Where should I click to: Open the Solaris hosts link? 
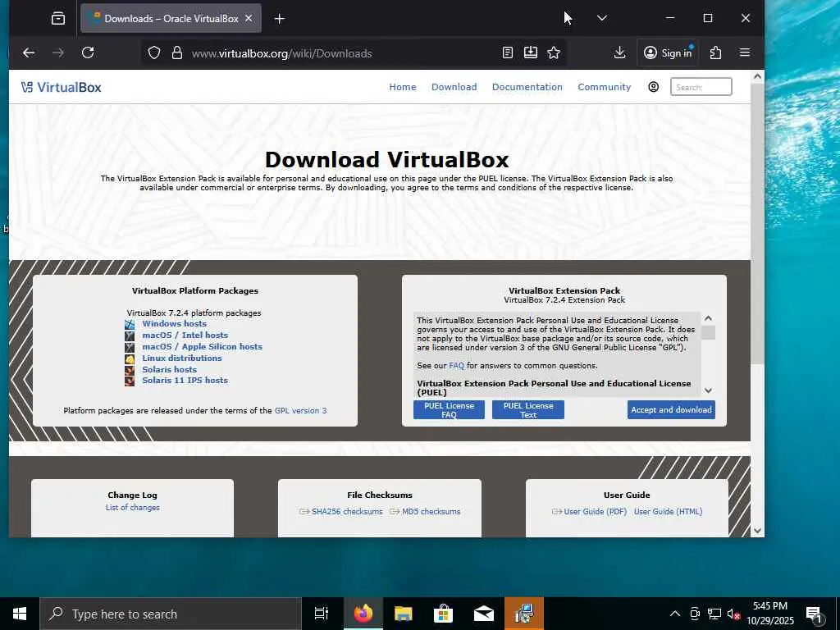pyautogui.click(x=169, y=370)
